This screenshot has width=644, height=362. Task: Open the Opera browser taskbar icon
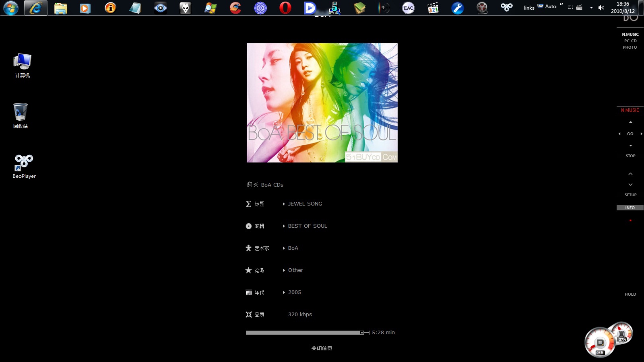[x=285, y=8]
